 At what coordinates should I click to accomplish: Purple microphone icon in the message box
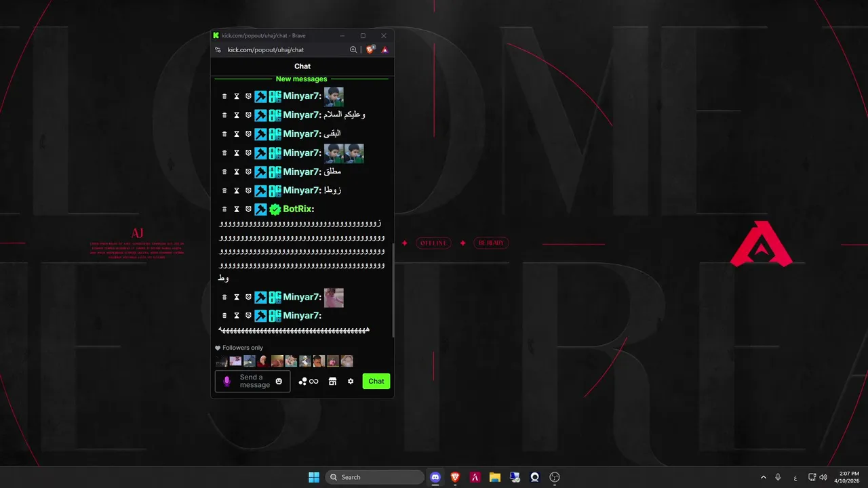pyautogui.click(x=226, y=382)
